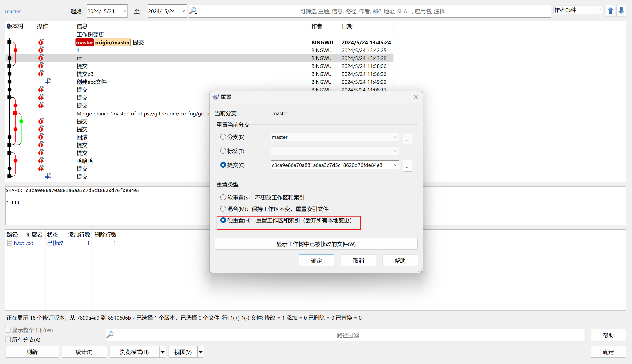Click the filter magnifier icon in top bar
The width and height of the screenshot is (632, 364).
pos(193,11)
